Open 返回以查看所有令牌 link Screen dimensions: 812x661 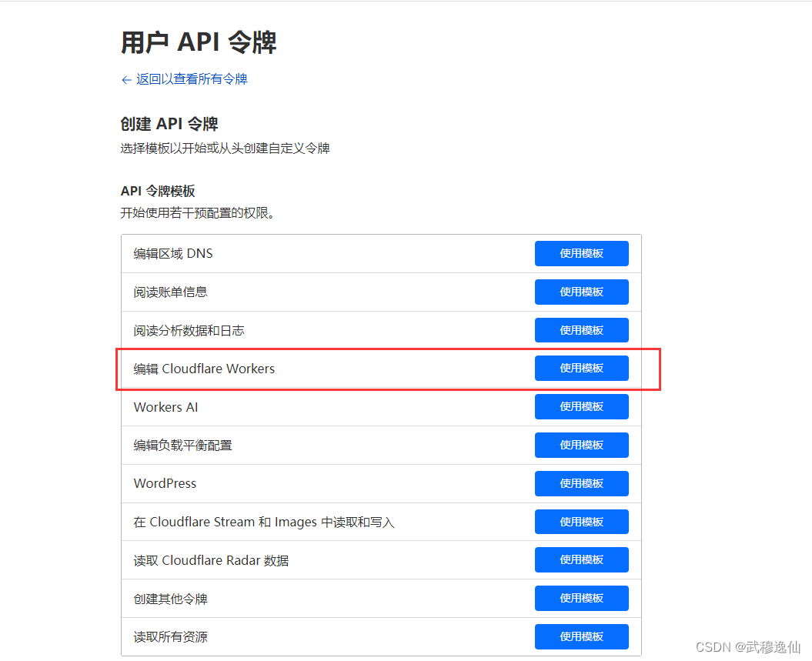click(191, 79)
